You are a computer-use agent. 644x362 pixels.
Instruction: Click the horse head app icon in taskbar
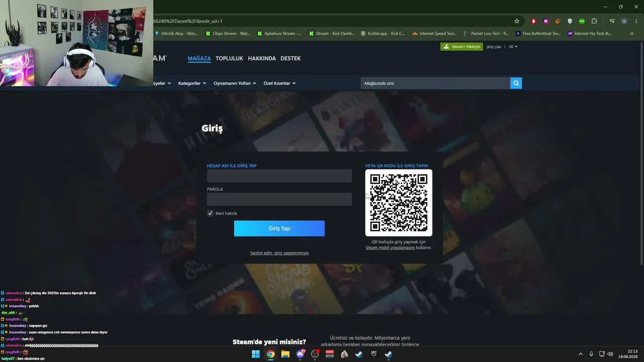[344, 354]
